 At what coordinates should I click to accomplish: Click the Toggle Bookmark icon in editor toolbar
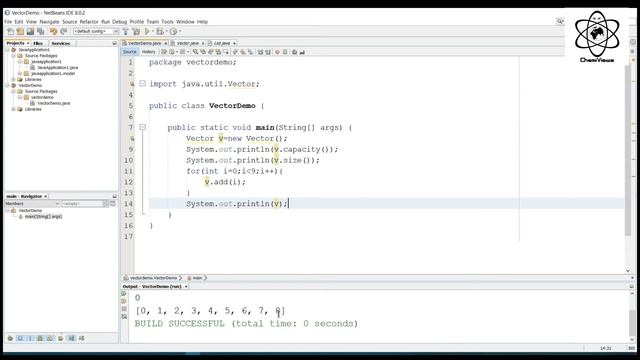[250, 52]
